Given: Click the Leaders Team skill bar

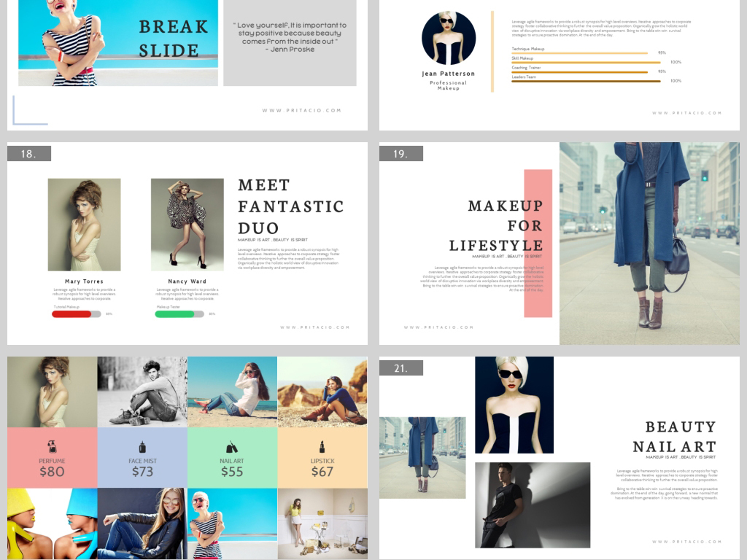Looking at the screenshot, I should (x=586, y=81).
